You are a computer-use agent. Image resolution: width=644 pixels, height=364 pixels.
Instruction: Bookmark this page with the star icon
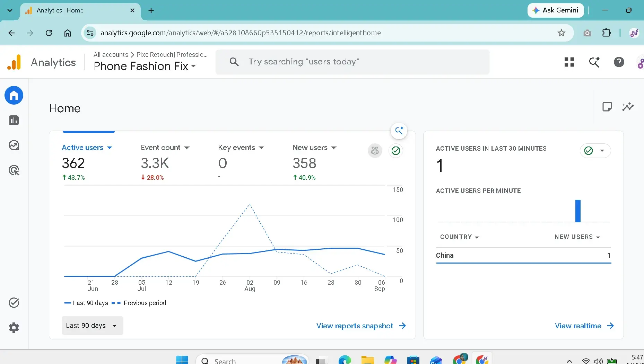tap(561, 33)
